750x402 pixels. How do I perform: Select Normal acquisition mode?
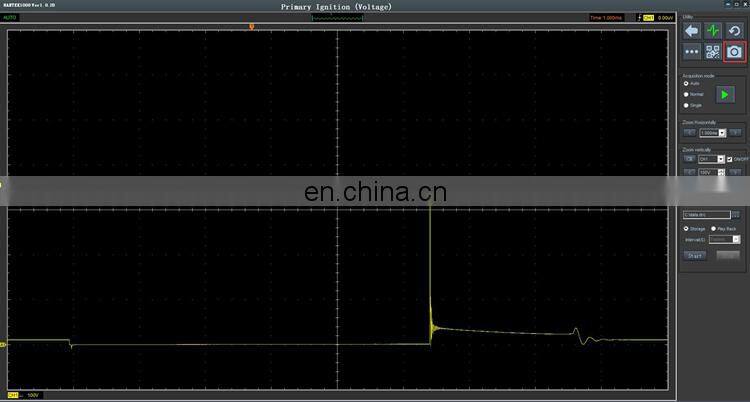[686, 94]
